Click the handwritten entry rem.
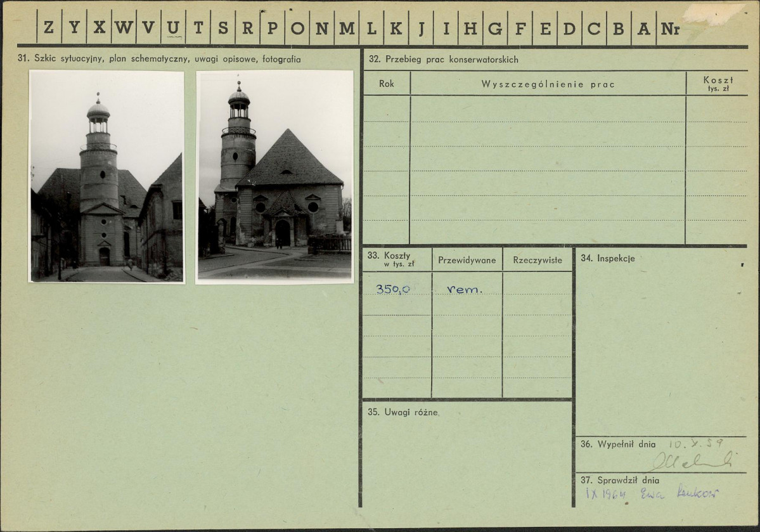This screenshot has width=760, height=532. [465, 290]
